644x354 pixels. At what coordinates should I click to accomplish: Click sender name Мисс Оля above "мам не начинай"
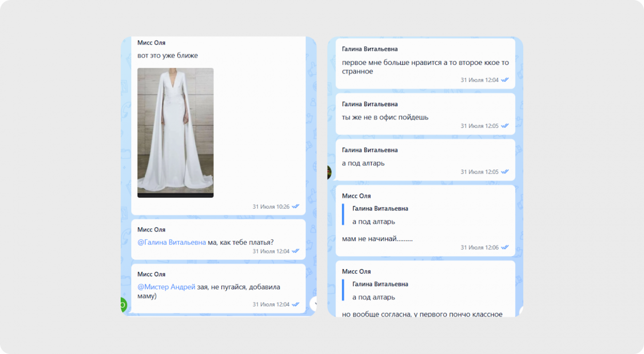[x=356, y=196]
